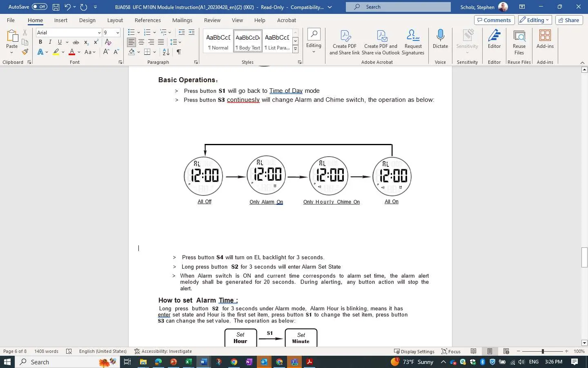
Task: Collapse the ribbon chevron
Action: point(582,62)
